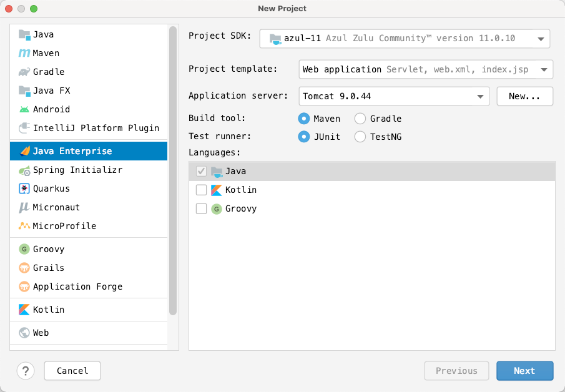Click the Groovy icon in sidebar
This screenshot has height=392, width=565.
coord(24,249)
